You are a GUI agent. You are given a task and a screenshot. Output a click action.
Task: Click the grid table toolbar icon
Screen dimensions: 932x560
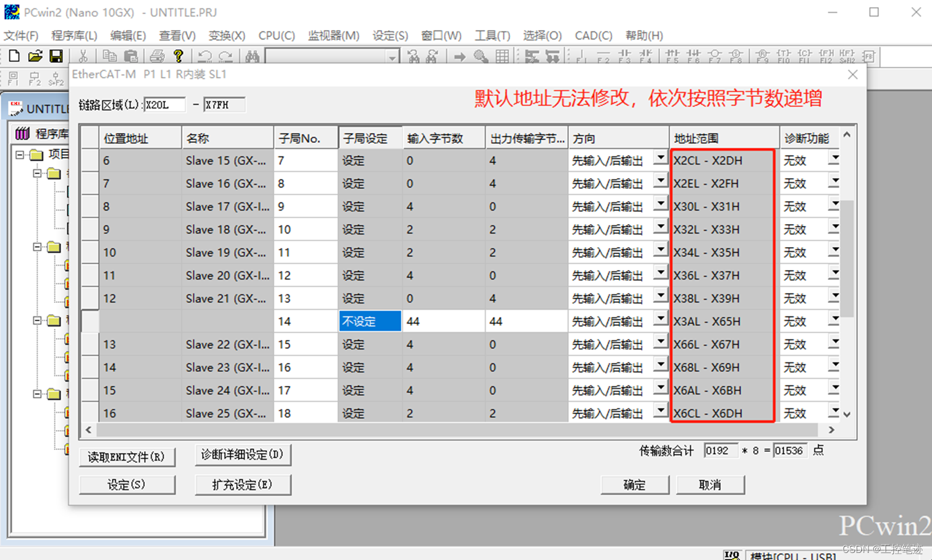pyautogui.click(x=502, y=56)
